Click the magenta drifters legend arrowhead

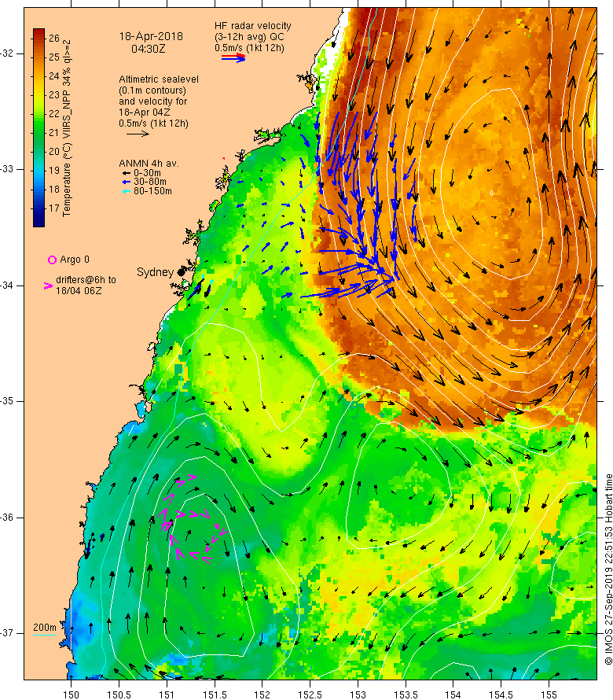pos(48,286)
